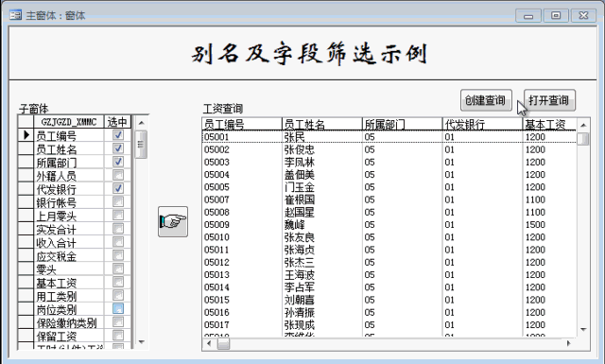Select the row with employee 05015
Viewport: 605px width, 364px height.
[x=389, y=300]
